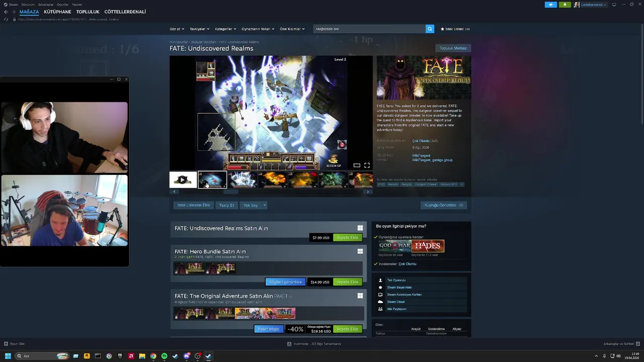The image size is (644, 362).
Task: Open the Arkadaşlar menu
Action: [x=46, y=5]
